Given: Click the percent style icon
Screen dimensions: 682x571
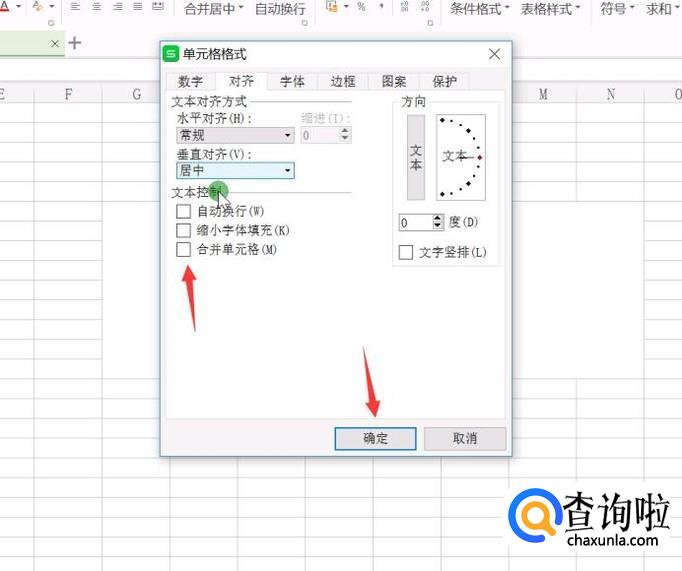Looking at the screenshot, I should [361, 7].
